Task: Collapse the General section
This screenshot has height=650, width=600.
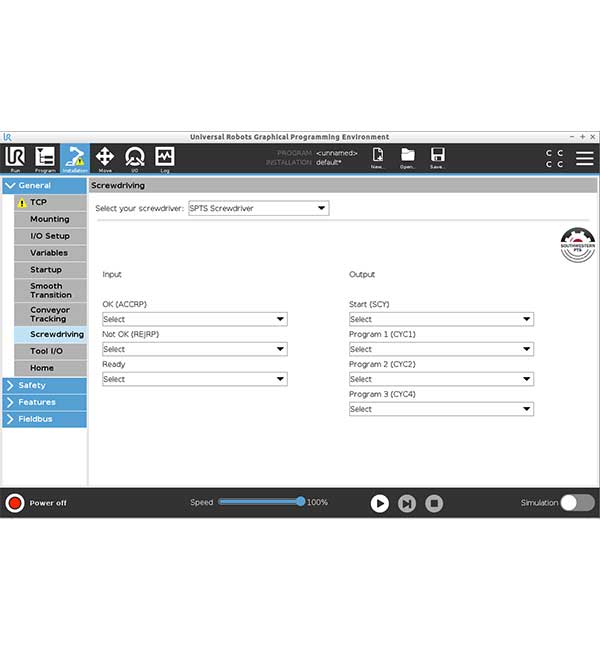Action: coord(45,185)
